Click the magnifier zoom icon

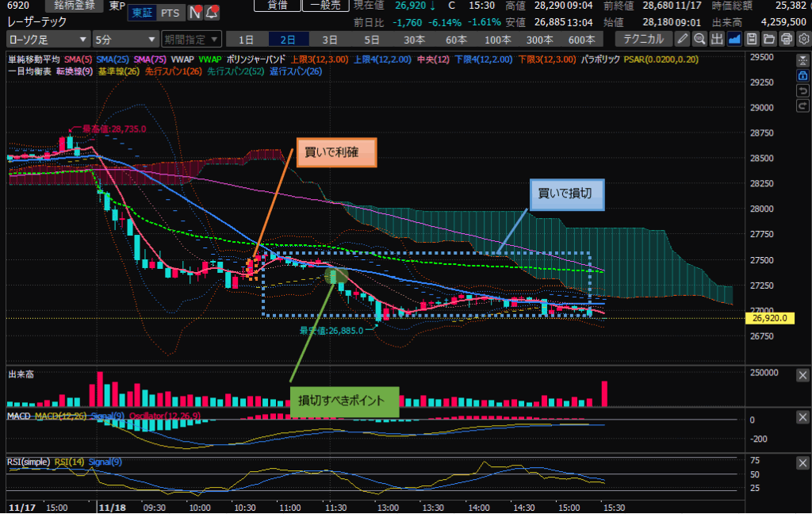click(x=700, y=38)
